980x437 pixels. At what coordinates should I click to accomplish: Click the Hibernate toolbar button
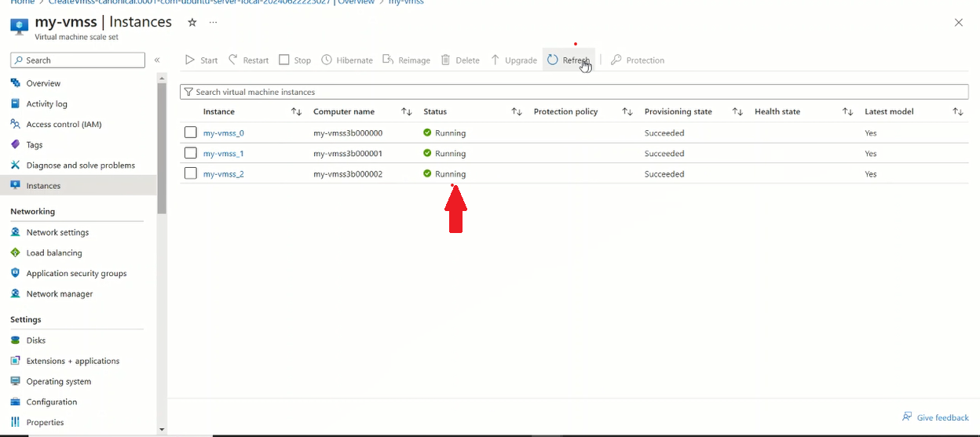[x=347, y=60]
